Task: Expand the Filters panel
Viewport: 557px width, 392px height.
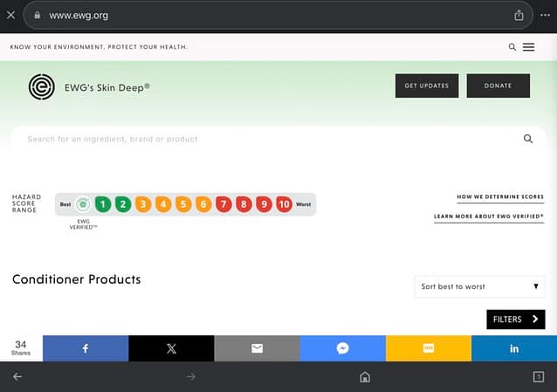Action: [515, 320]
